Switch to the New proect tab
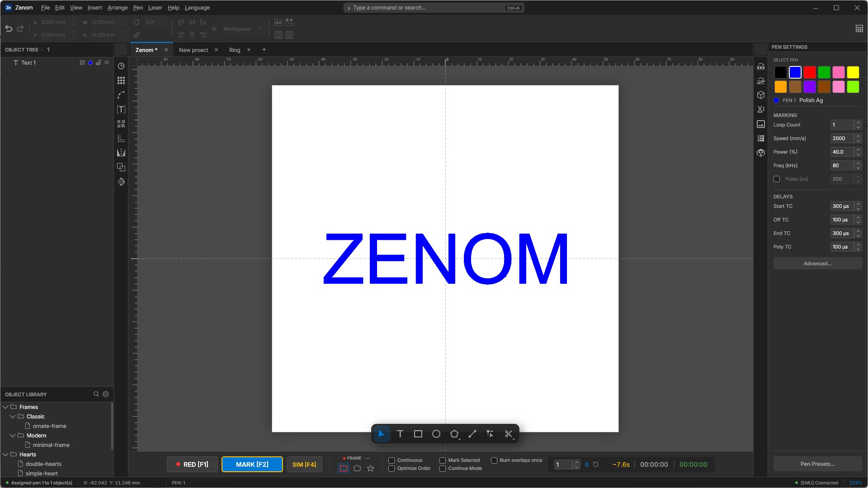Viewport: 868px width, 488px height. pos(193,50)
